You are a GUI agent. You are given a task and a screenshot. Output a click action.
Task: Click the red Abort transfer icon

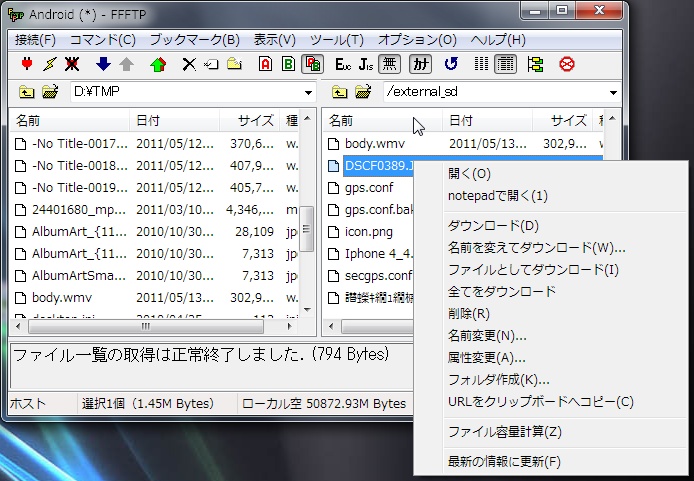point(567,64)
